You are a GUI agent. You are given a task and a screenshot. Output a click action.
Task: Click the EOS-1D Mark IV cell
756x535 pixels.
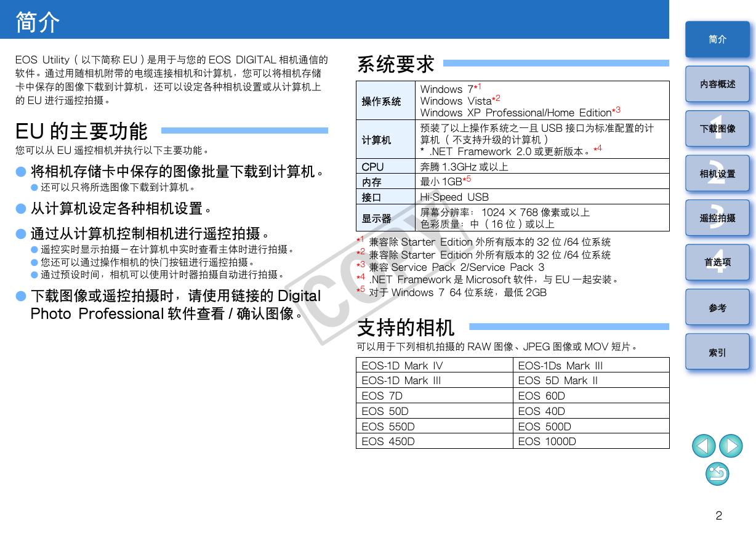click(435, 365)
